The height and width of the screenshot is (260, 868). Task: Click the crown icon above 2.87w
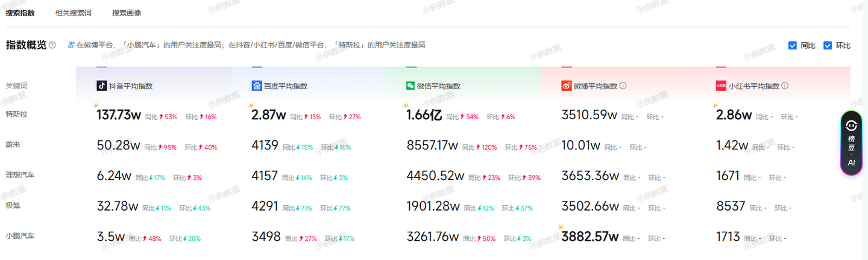(x=250, y=105)
